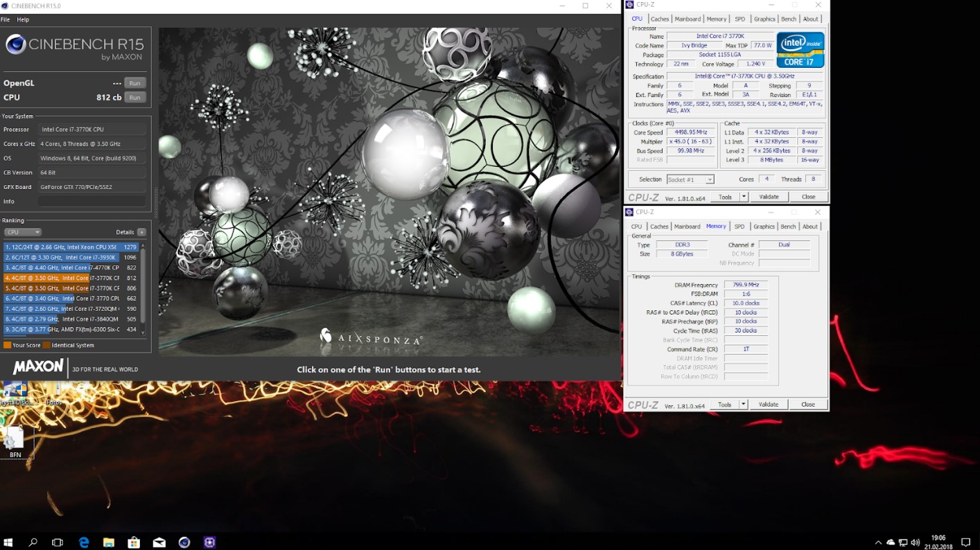This screenshot has height=550, width=980.
Task: Launch Microsoft Edge from the taskbar
Action: pyautogui.click(x=84, y=542)
